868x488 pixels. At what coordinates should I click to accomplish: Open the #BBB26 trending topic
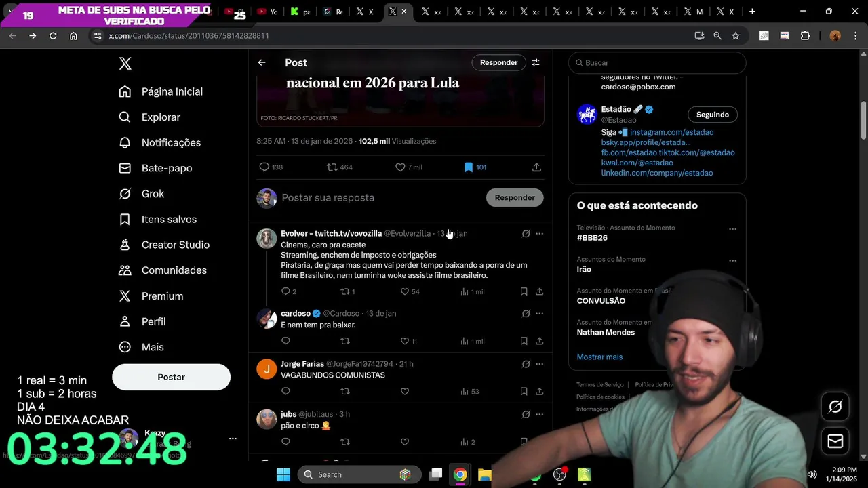pos(592,238)
